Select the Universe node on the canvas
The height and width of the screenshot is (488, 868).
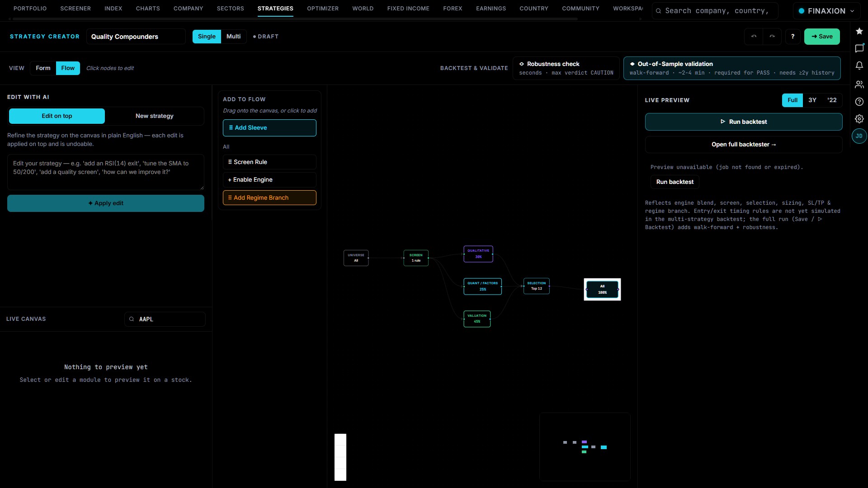pos(356,258)
